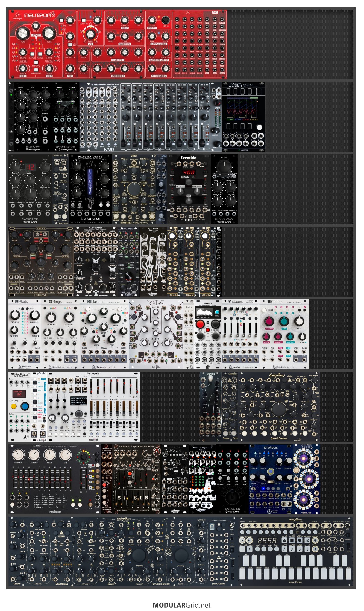Click the Neutron VCA BIAS knob
The image size is (364, 611).
pyautogui.click(x=83, y=68)
